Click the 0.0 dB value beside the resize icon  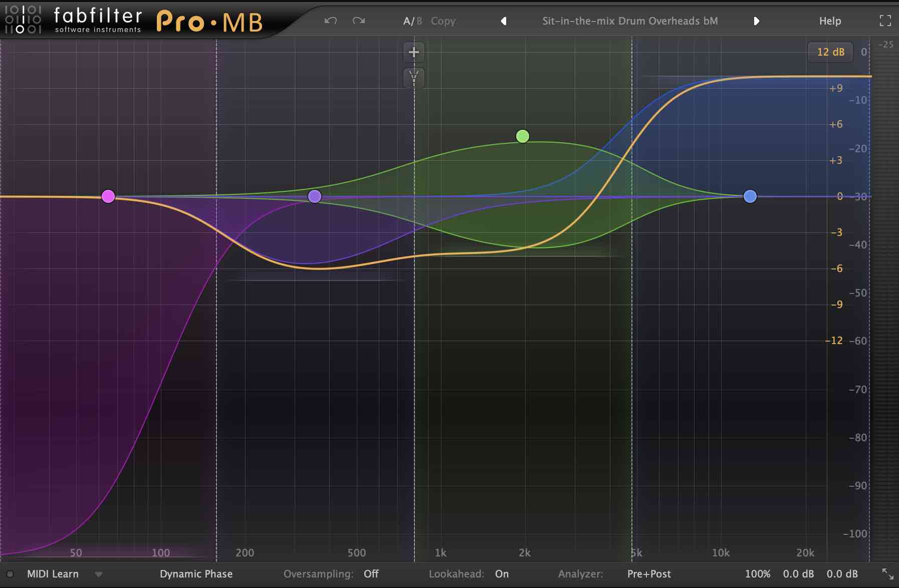tap(842, 574)
